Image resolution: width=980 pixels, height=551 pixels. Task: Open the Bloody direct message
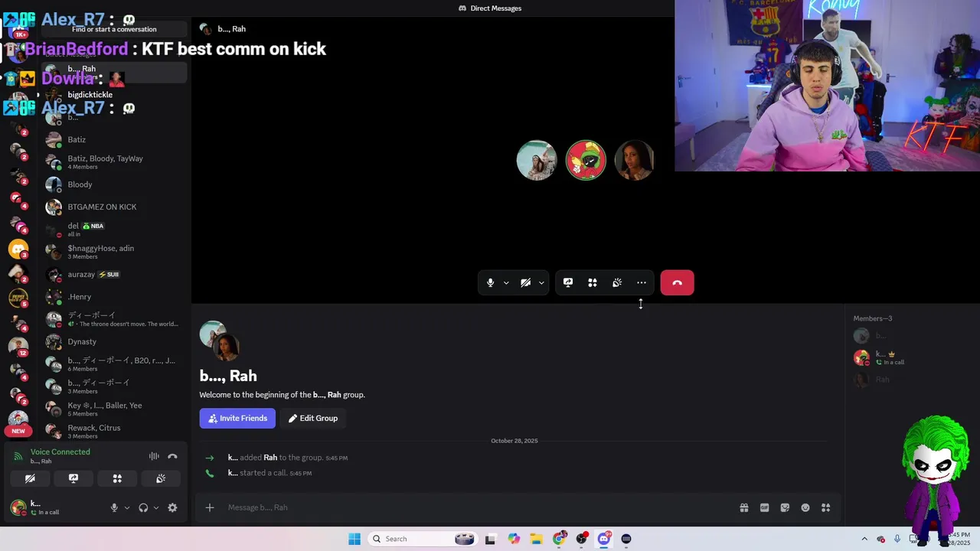(x=115, y=184)
